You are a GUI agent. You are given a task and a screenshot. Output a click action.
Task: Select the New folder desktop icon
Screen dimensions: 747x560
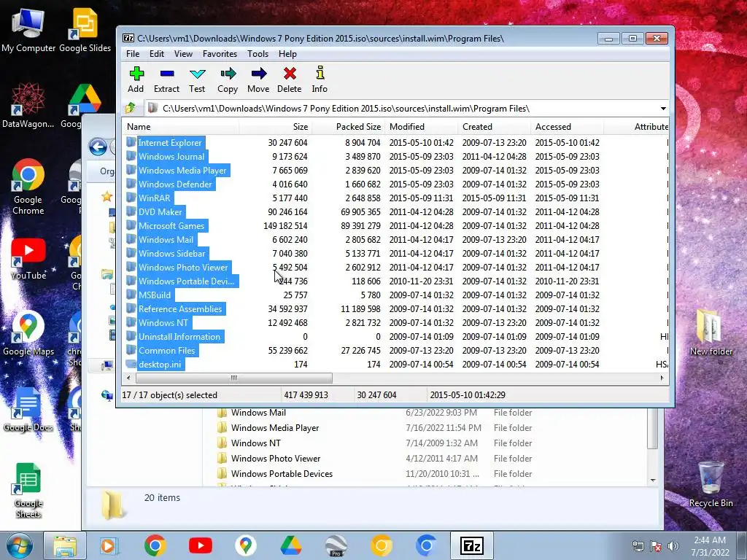(x=711, y=332)
